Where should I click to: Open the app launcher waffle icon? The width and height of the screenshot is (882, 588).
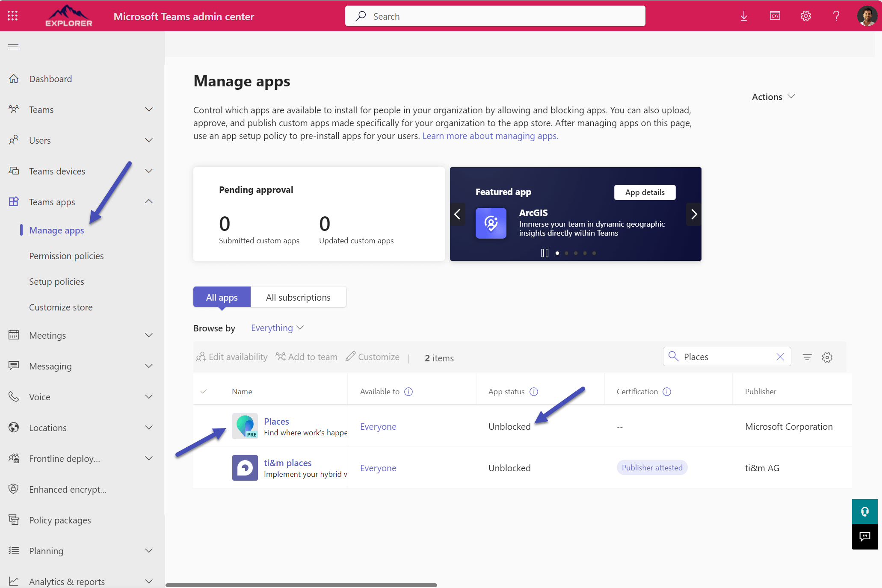pyautogui.click(x=13, y=16)
